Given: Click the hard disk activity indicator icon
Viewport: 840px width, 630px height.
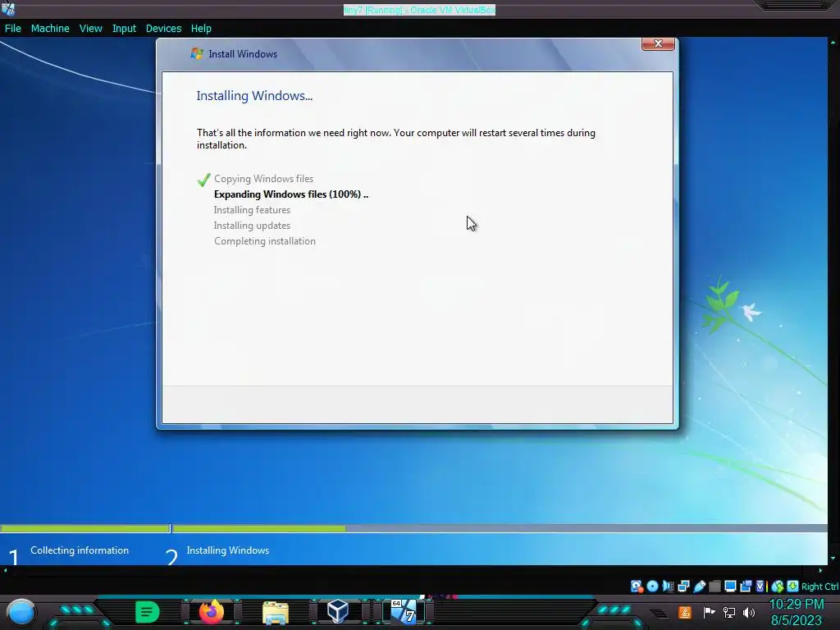Looking at the screenshot, I should pyautogui.click(x=637, y=586).
